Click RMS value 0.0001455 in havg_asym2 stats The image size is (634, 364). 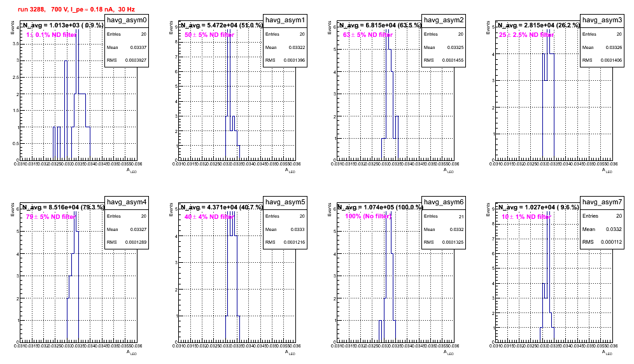point(453,60)
